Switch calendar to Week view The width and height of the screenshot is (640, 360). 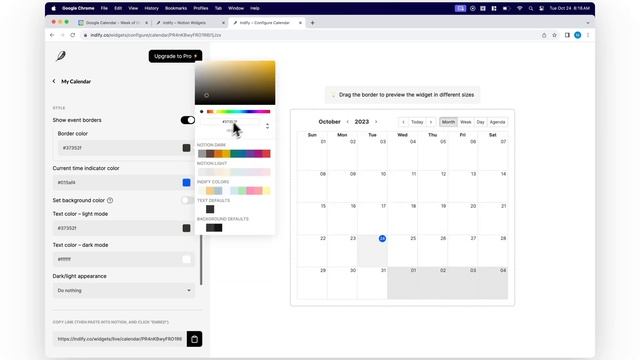click(466, 122)
